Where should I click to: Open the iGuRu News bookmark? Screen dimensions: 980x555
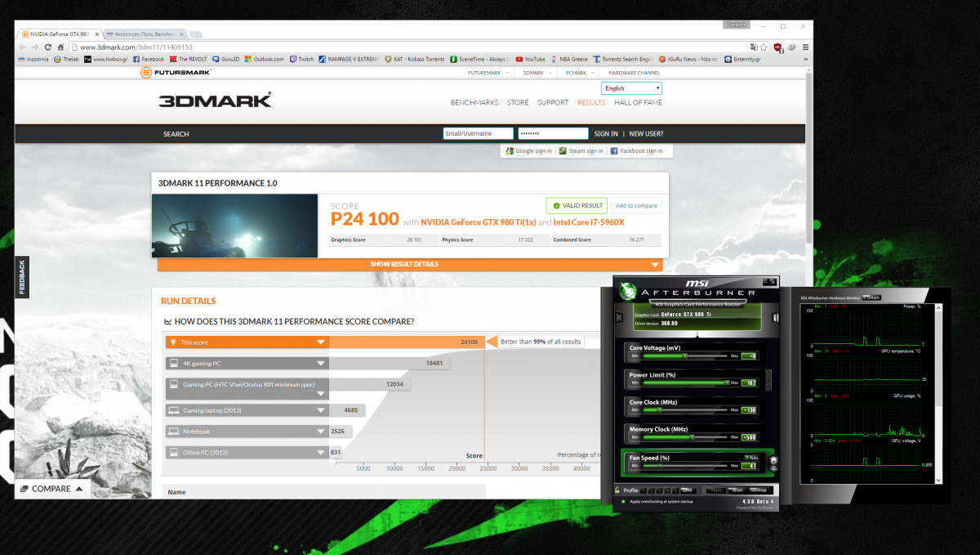click(688, 59)
